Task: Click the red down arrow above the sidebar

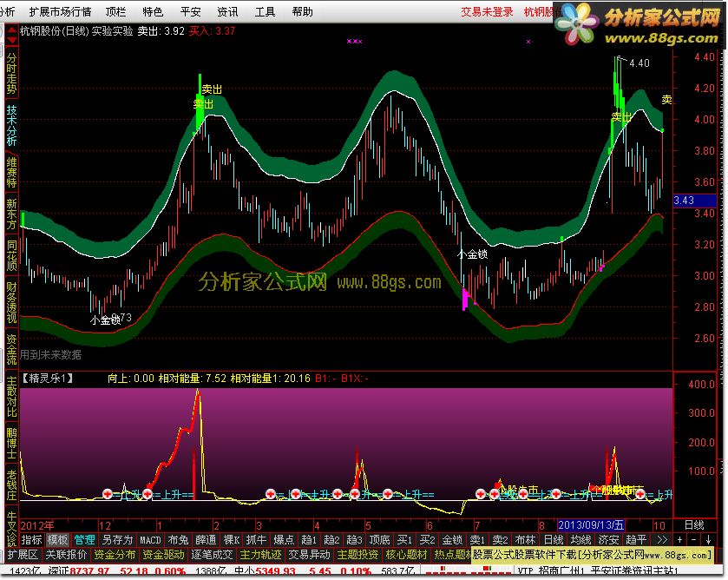Action: pos(11,40)
